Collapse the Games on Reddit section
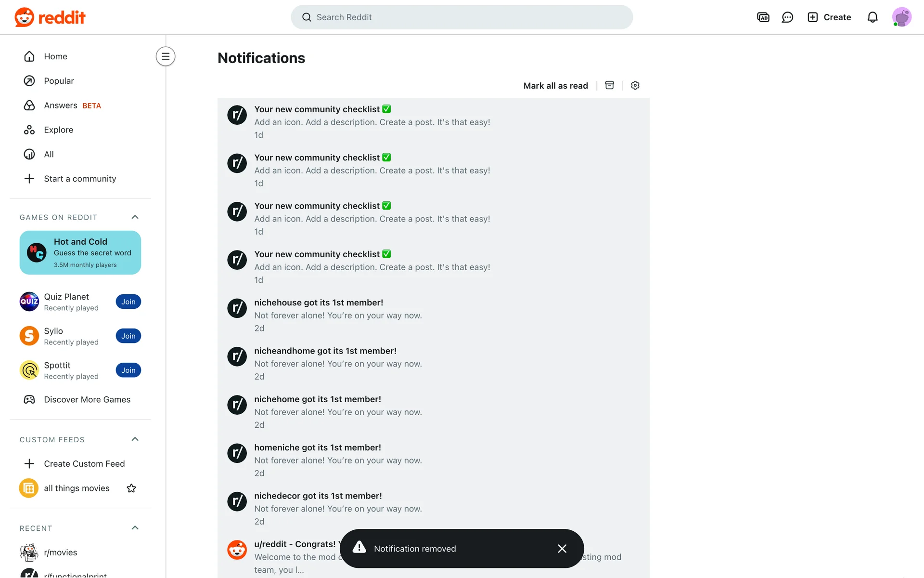 pos(135,217)
